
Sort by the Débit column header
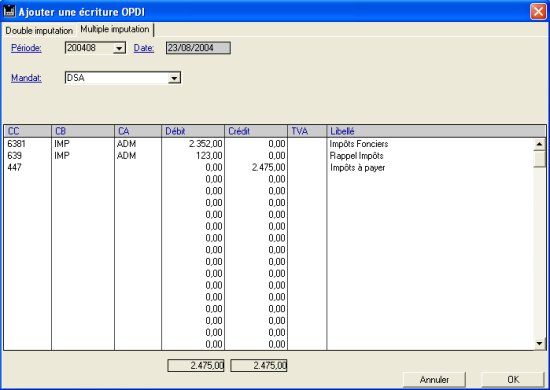(x=193, y=131)
